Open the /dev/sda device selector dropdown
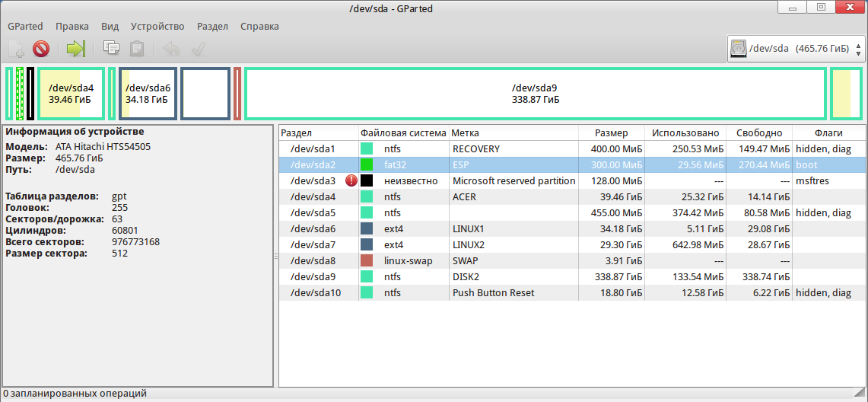The width and height of the screenshot is (868, 402). 796,49
